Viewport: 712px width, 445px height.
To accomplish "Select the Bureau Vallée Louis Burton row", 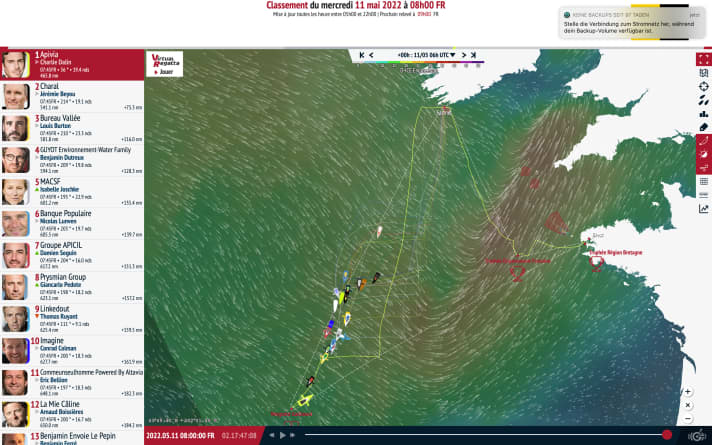I will point(72,128).
